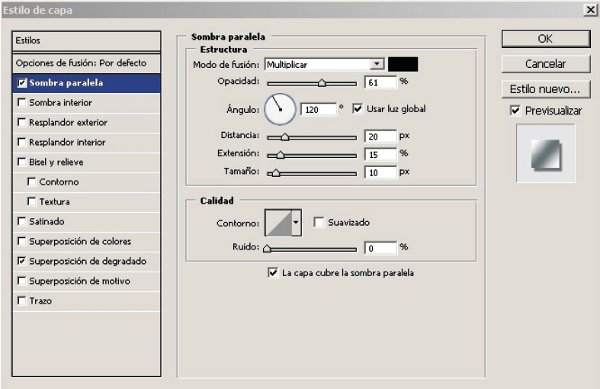
Task: Click the Distancia value field
Action: click(x=380, y=137)
